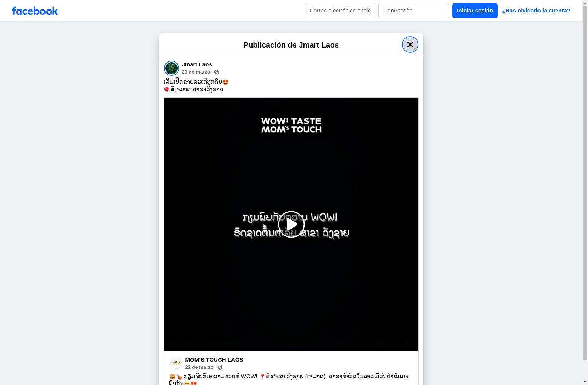The height and width of the screenshot is (385, 588).
Task: Open the Jmart Laos page name link
Action: [x=197, y=64]
